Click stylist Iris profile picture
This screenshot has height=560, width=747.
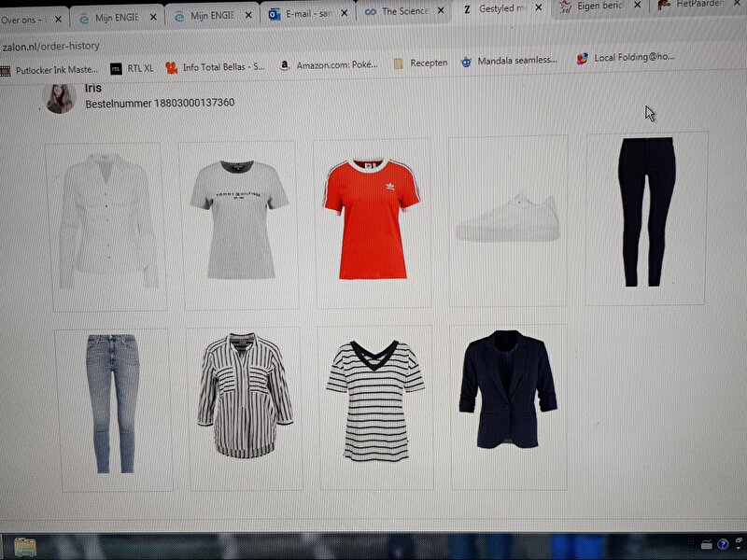point(60,97)
